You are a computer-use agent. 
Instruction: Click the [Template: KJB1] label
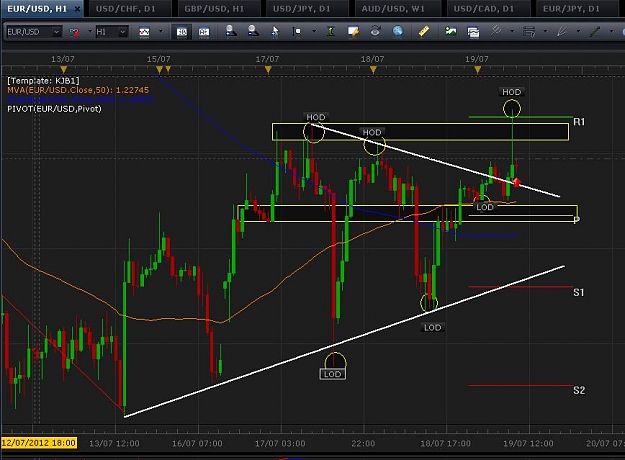click(43, 81)
